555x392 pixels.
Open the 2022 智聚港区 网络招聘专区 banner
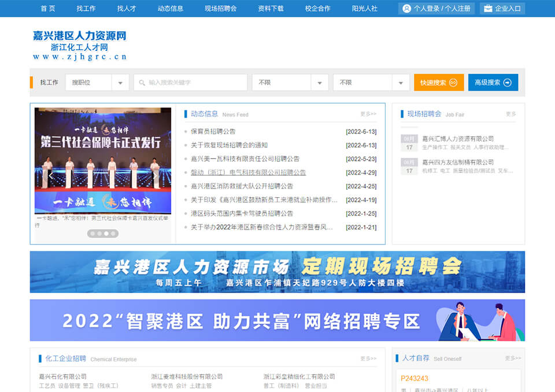tap(277, 320)
